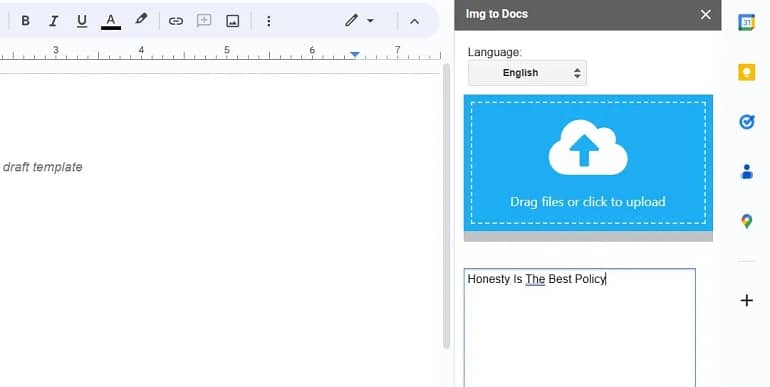The width and height of the screenshot is (770, 387).
Task: Click the 'Img to Docs' panel title
Action: (496, 14)
